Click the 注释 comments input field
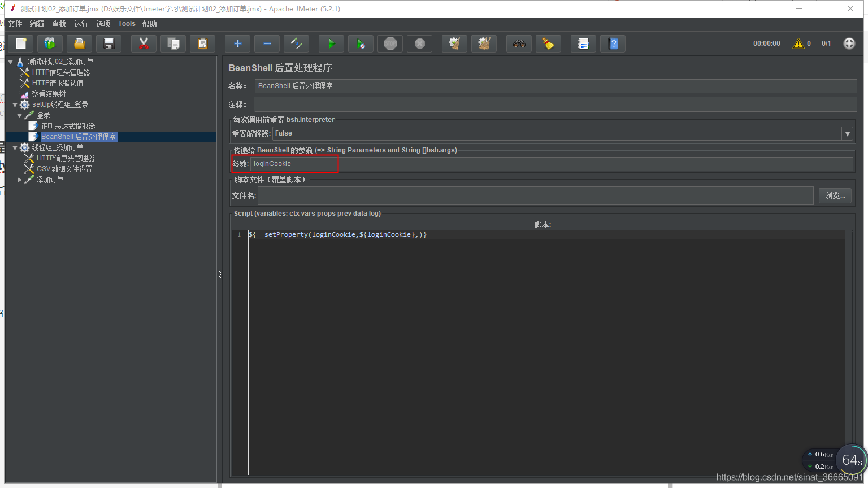The width and height of the screenshot is (868, 488). click(x=555, y=104)
